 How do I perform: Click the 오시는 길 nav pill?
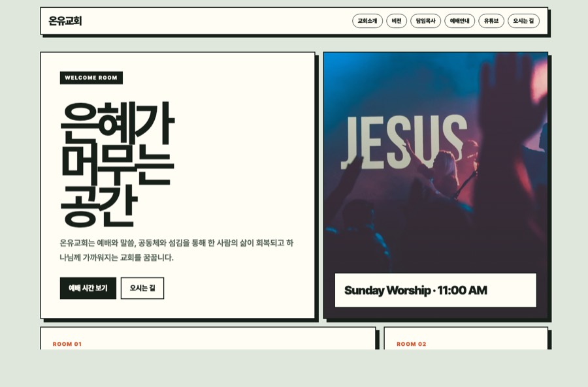coord(523,21)
